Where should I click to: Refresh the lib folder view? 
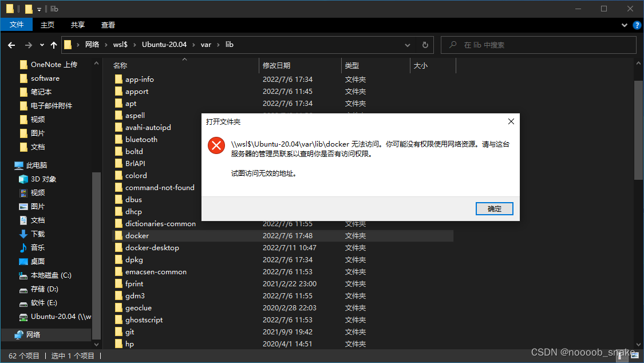[x=425, y=45]
